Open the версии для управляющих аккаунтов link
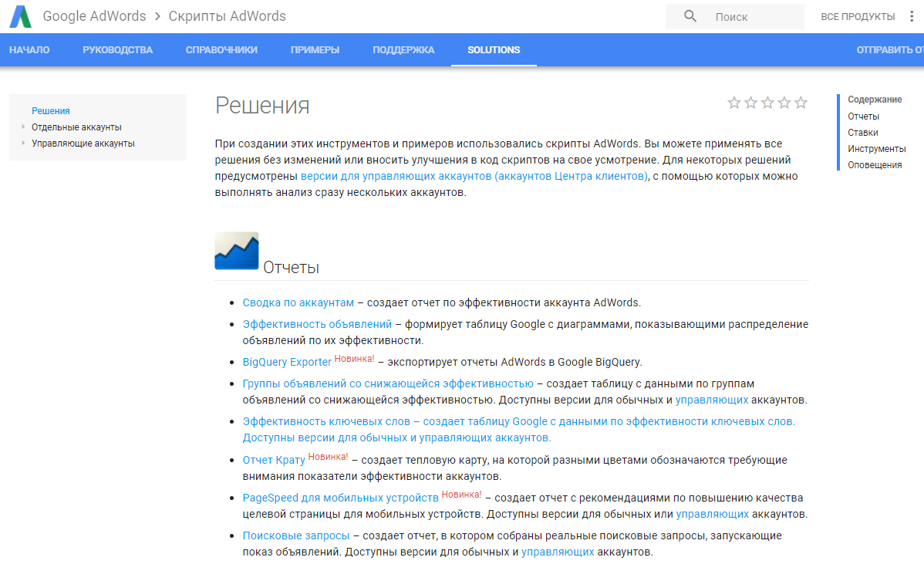This screenshot has height=581, width=924. tap(474, 176)
